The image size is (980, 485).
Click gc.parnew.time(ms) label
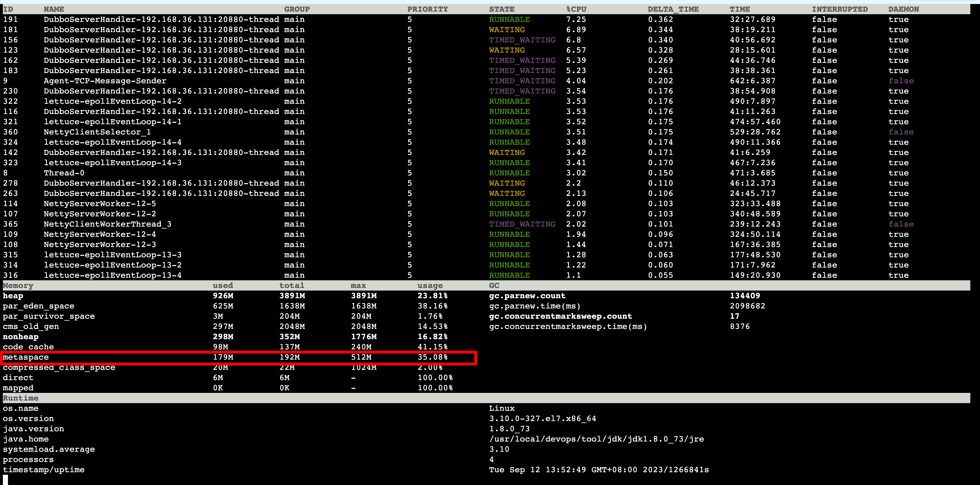(x=535, y=306)
